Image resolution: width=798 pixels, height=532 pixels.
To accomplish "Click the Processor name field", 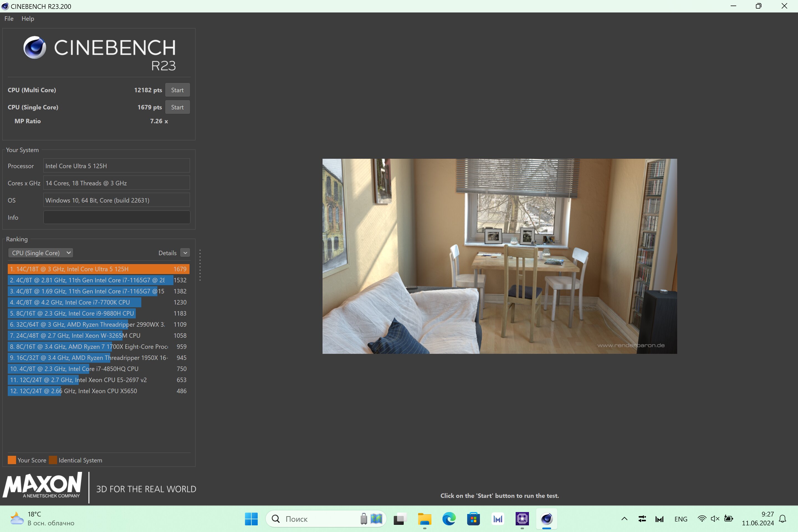I will pos(116,166).
